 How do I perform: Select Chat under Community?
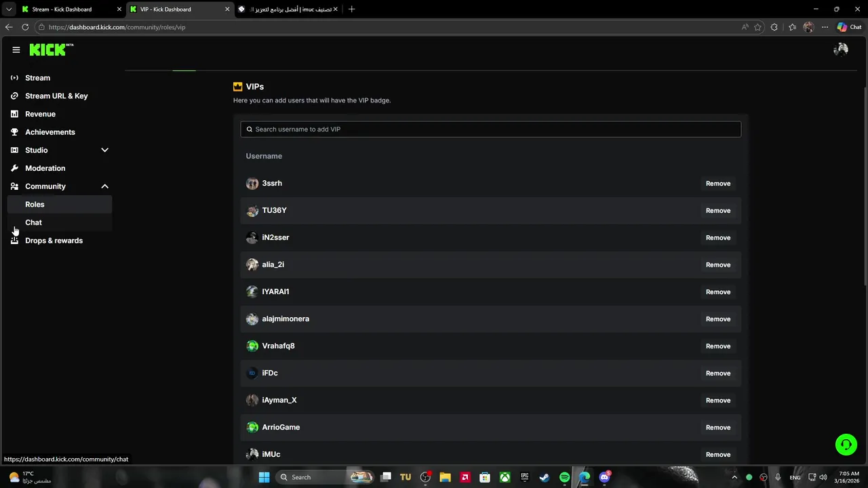point(60,222)
